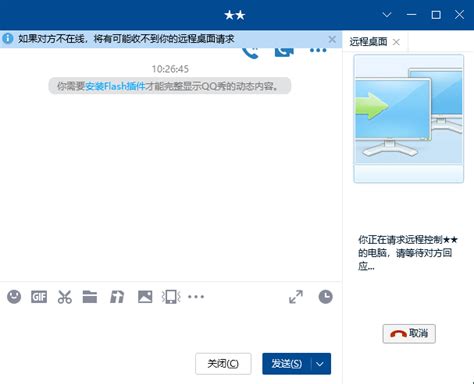
Task: Send the message with 发送(S)
Action: tap(287, 364)
